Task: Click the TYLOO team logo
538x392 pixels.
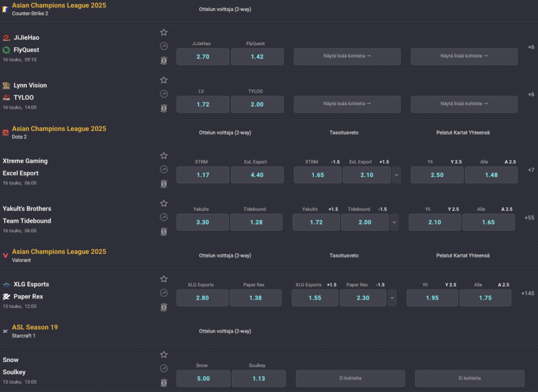Action: 6,98
